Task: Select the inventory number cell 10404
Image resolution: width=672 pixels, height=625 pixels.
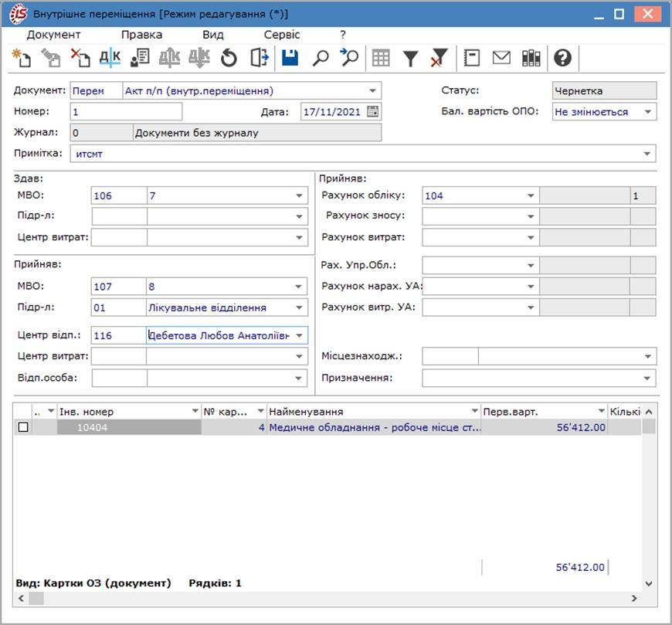Action: (x=129, y=427)
